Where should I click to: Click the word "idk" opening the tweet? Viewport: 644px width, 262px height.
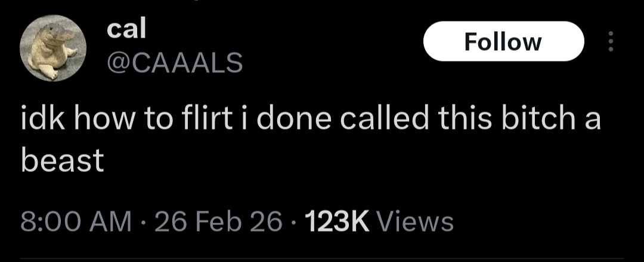(38, 119)
